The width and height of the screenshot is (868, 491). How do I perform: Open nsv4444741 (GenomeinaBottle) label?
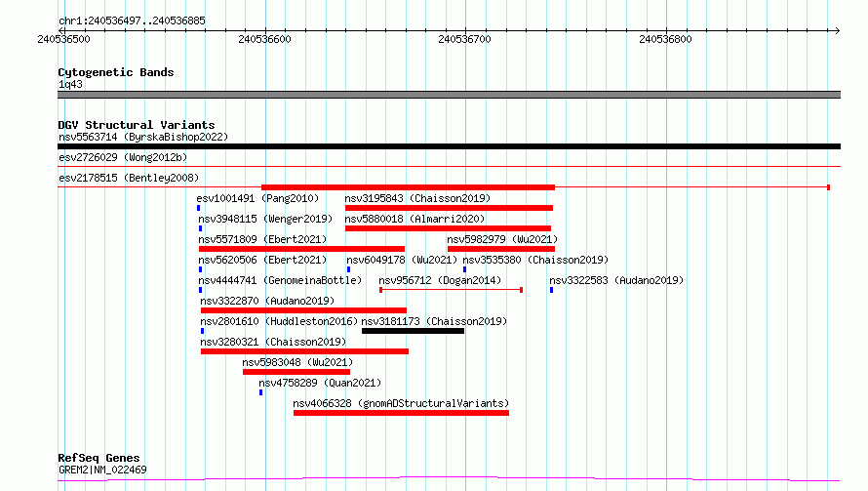point(280,280)
